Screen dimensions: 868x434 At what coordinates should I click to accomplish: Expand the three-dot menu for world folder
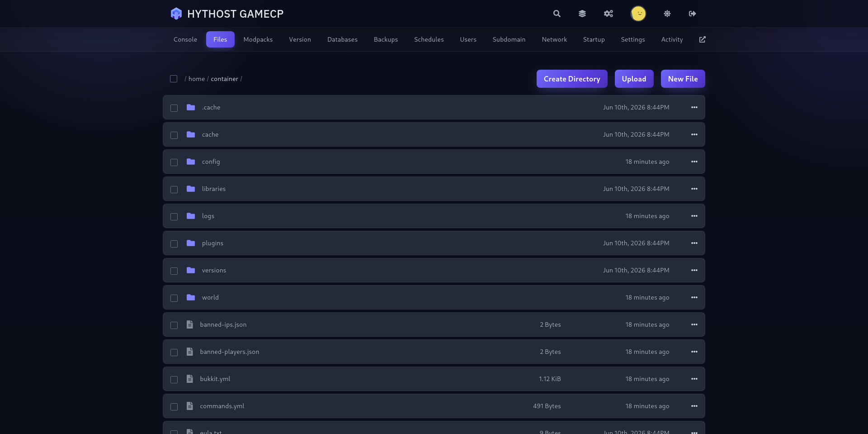[694, 297]
